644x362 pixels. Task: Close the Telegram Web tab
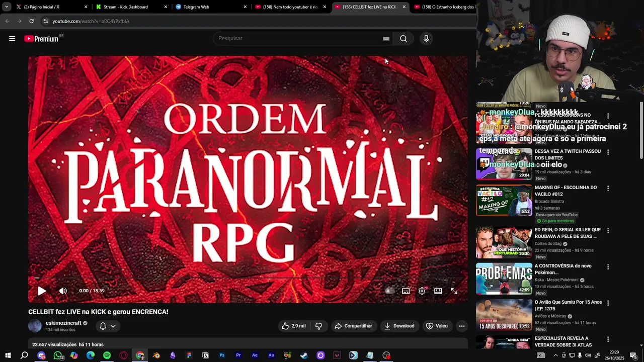245,7
